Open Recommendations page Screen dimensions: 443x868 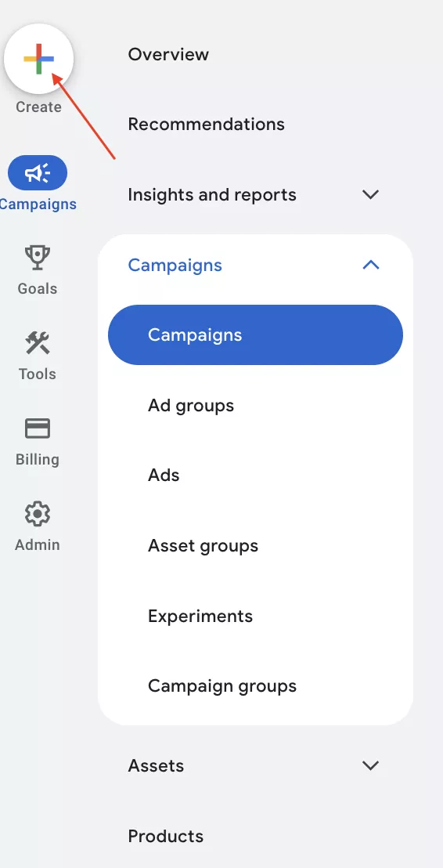[207, 124]
